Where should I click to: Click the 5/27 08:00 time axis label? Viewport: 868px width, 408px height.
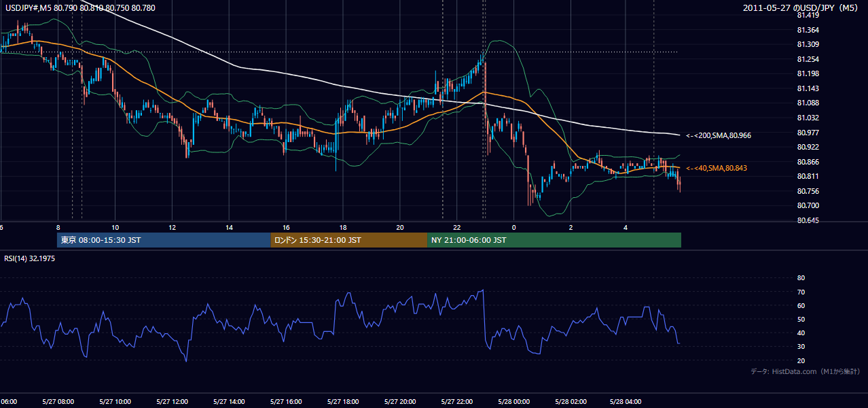[58, 402]
